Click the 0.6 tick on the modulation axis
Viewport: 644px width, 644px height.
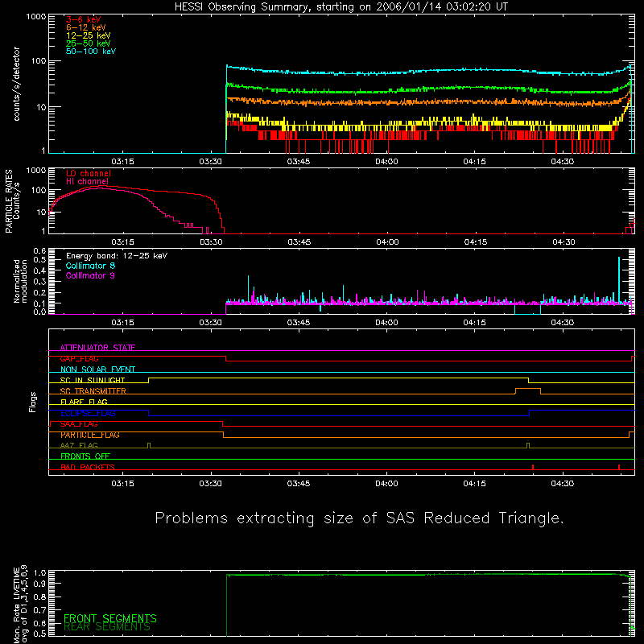(x=39, y=250)
